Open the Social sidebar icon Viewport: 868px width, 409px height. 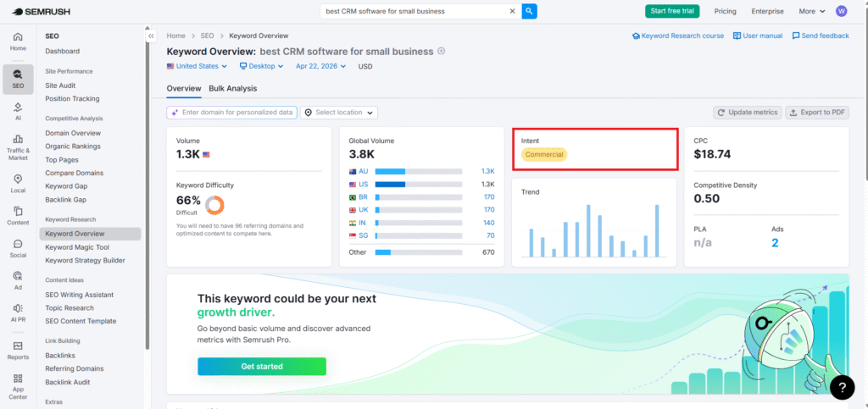coord(18,248)
